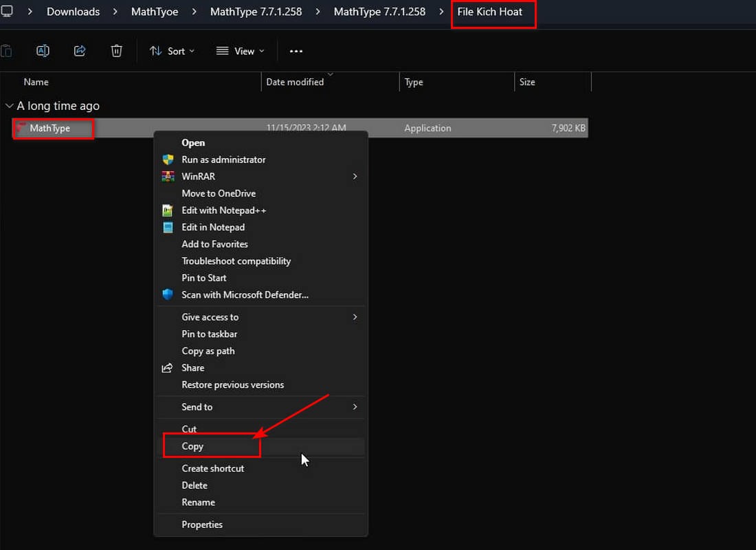Viewport: 756px width, 550px height.
Task: Expand the Give access to submenu arrow
Action: click(355, 317)
